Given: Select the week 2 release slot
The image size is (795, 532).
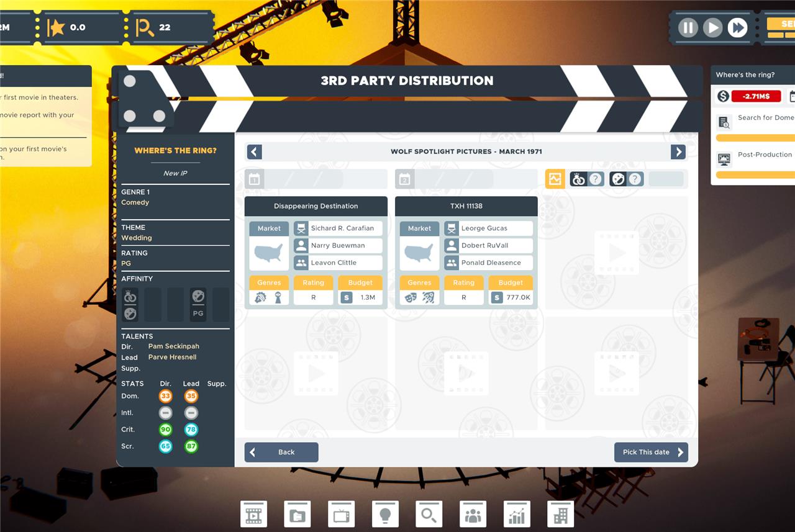Looking at the screenshot, I should [466, 179].
